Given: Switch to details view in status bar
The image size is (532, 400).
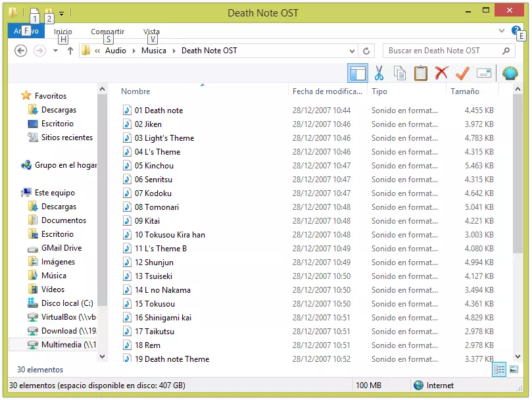Looking at the screenshot, I should click(x=499, y=370).
